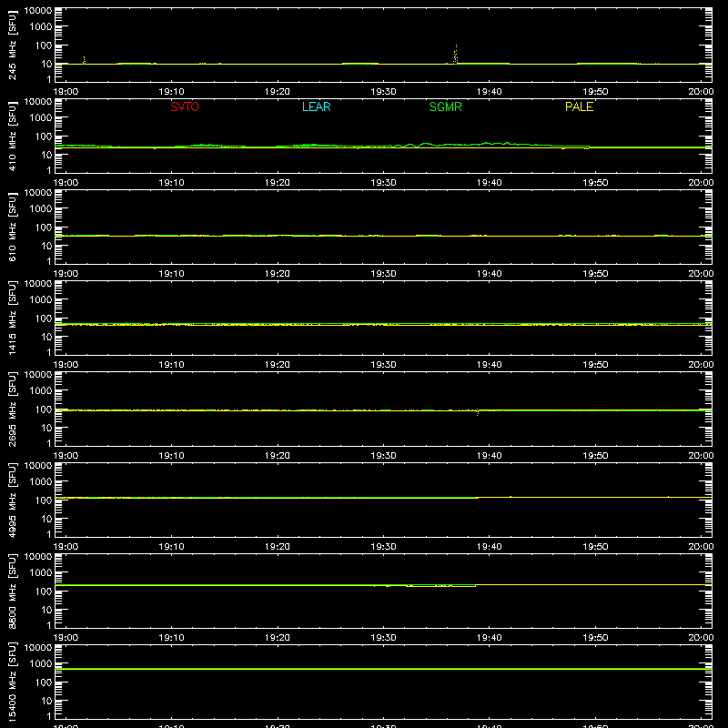The height and width of the screenshot is (728, 728).
Task: Select the 8800 MHz [SFU] axis title
Action: point(12,591)
